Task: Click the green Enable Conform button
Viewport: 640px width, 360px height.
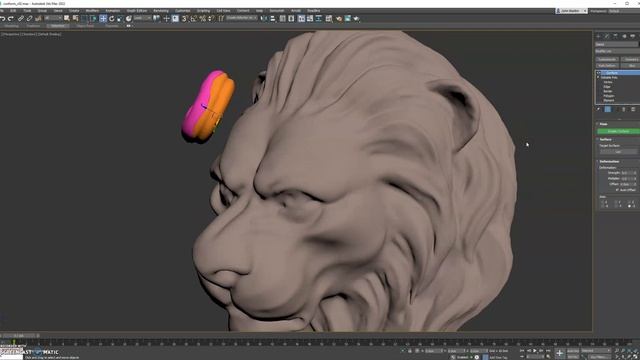Action: (618, 131)
